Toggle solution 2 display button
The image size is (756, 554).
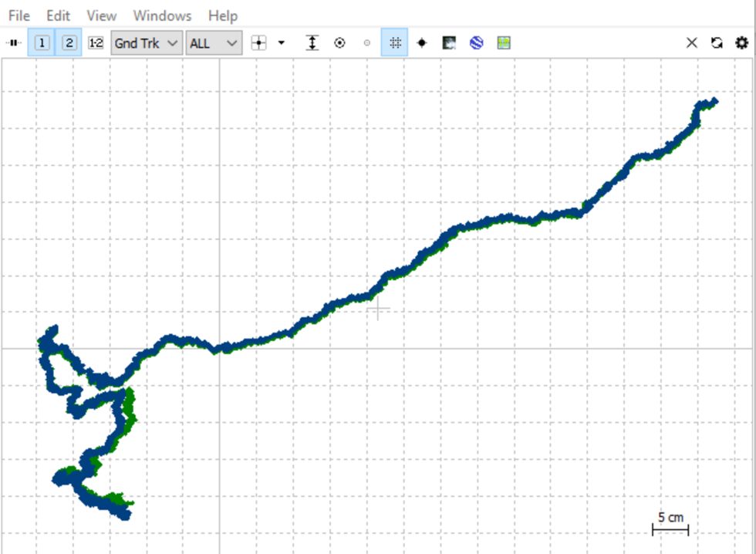(69, 43)
